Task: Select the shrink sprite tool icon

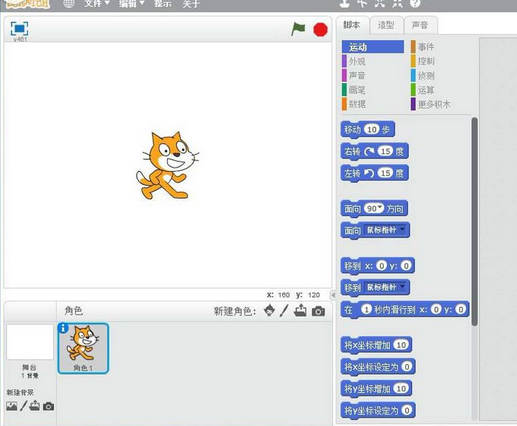Action: tap(397, 3)
